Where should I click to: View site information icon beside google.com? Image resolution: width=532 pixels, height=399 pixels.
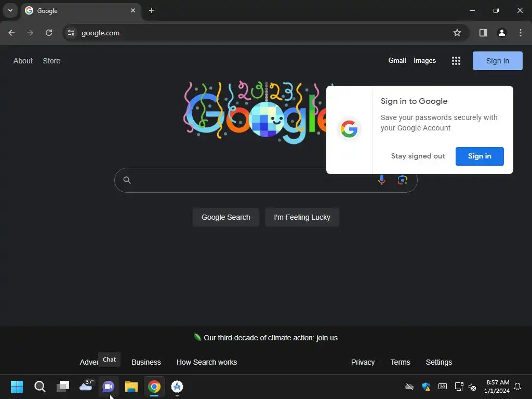point(71,33)
